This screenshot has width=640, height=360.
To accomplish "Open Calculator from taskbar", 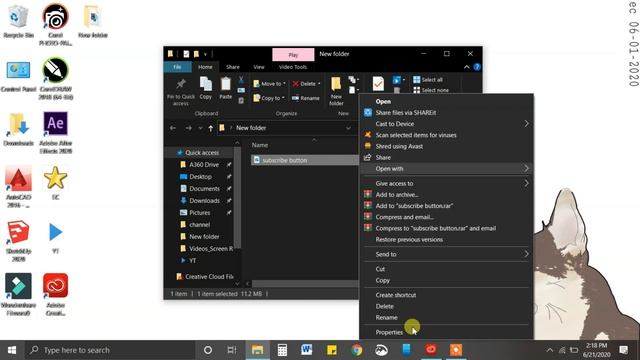I will (x=282, y=350).
